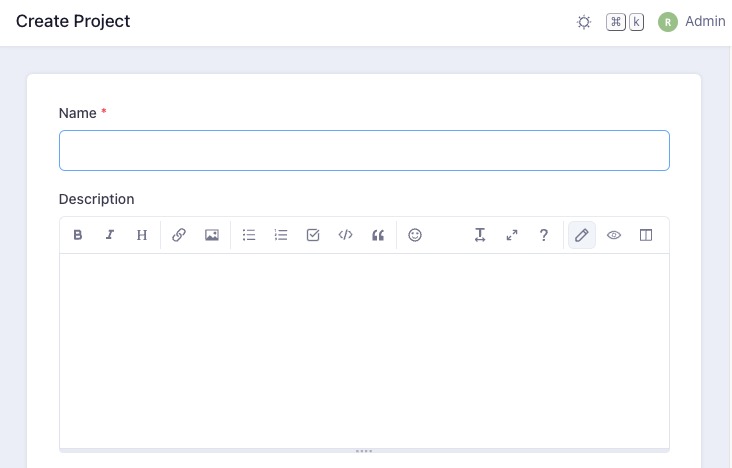
Task: Insert a heading with the H icon
Action: pyautogui.click(x=142, y=235)
